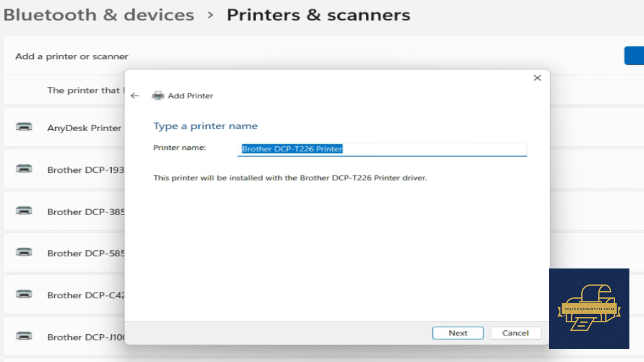Click the Next button in Add Printer dialog
This screenshot has width=644, height=362.
click(x=458, y=333)
